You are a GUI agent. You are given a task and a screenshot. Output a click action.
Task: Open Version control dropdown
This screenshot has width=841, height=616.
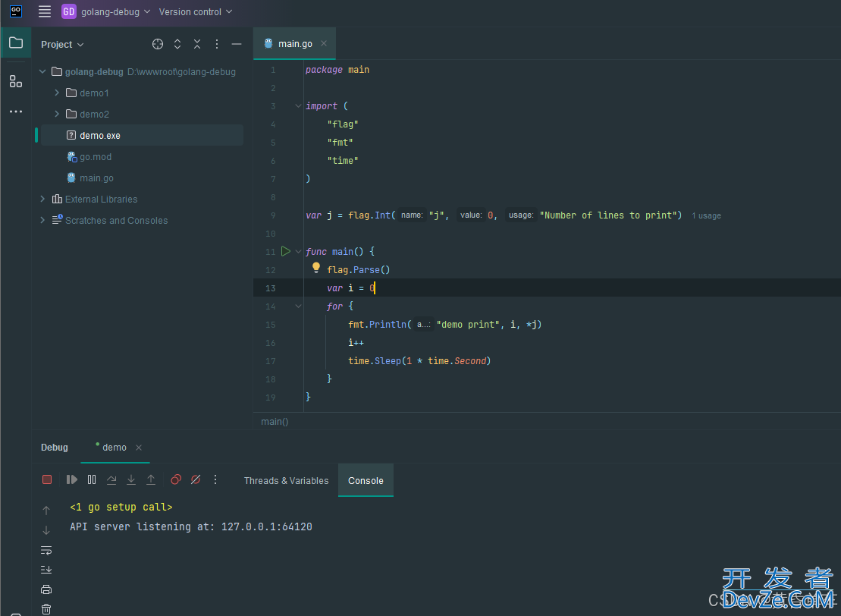pyautogui.click(x=196, y=12)
